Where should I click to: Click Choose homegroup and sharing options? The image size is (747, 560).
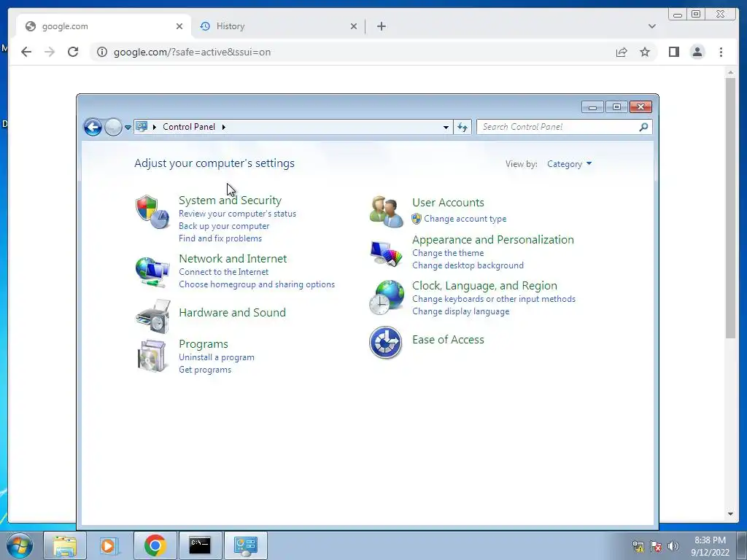(257, 284)
